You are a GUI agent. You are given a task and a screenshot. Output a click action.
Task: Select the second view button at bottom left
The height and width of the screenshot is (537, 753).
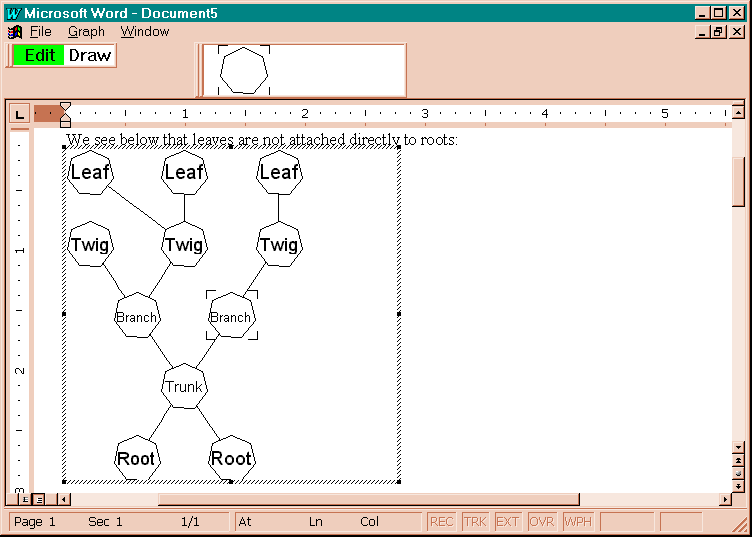[x=38, y=498]
